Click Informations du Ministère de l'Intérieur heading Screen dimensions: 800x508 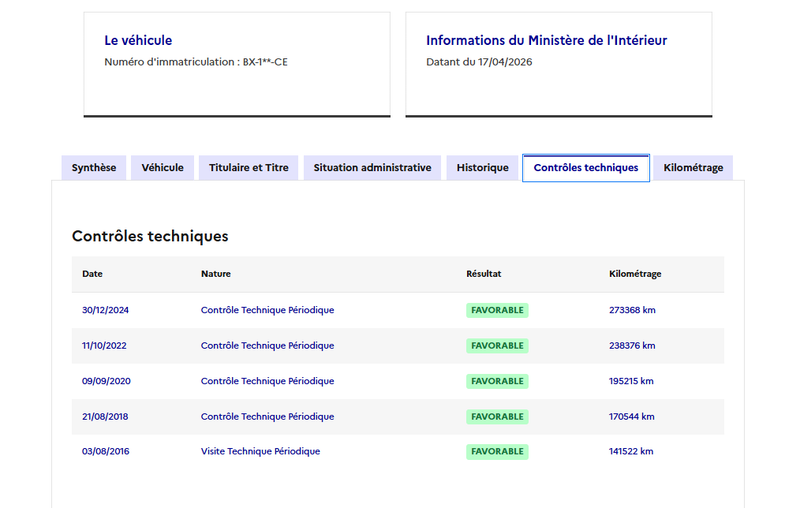click(x=546, y=41)
